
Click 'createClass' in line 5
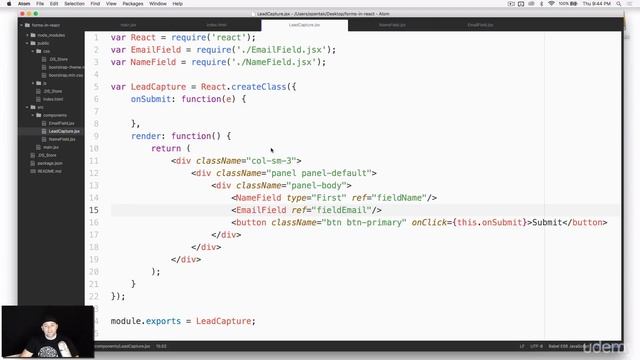[259, 87]
